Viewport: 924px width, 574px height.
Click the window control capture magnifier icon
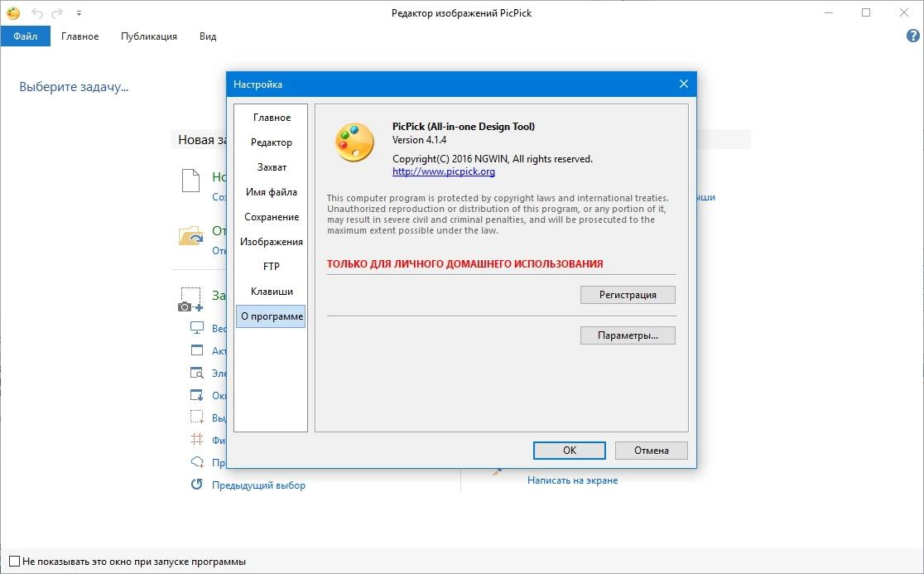coord(197,373)
